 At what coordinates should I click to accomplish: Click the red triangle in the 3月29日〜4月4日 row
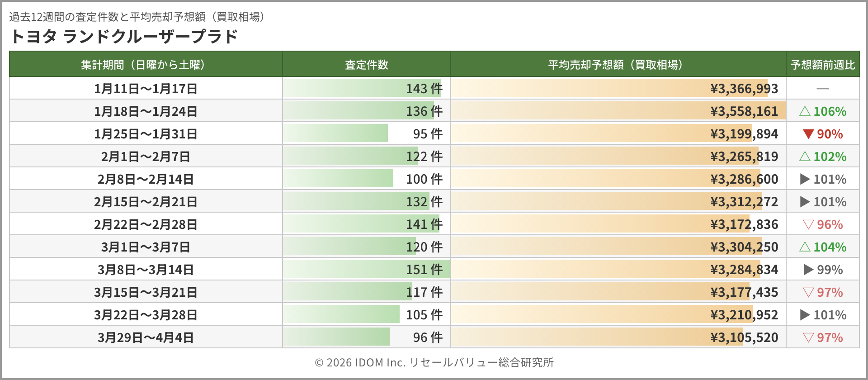click(808, 337)
